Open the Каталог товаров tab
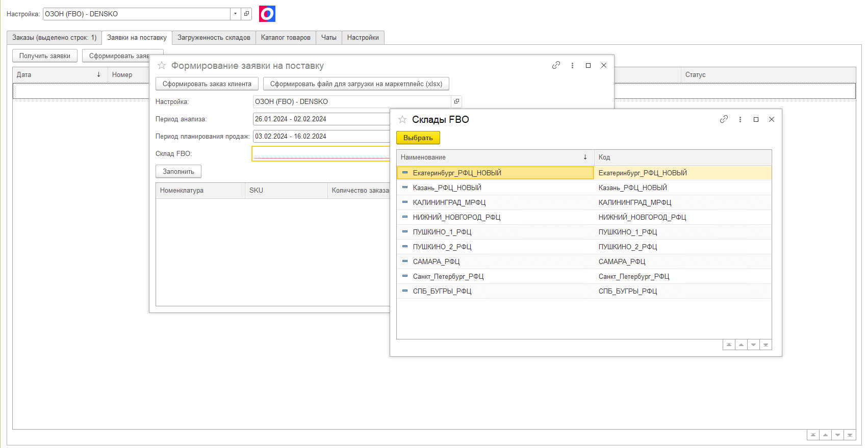 (286, 38)
